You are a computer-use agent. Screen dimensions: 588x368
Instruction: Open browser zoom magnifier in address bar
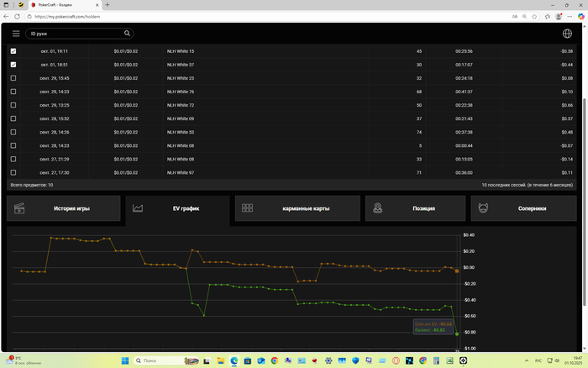[x=524, y=17]
